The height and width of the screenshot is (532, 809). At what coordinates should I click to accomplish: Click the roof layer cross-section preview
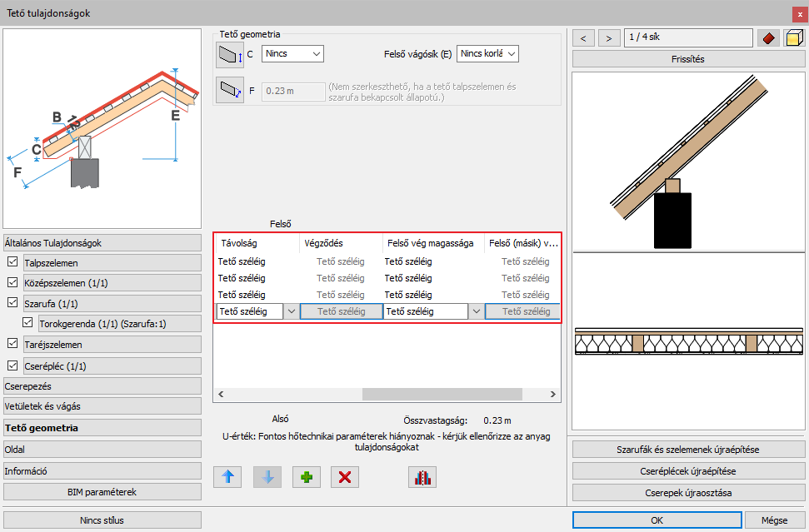point(687,341)
